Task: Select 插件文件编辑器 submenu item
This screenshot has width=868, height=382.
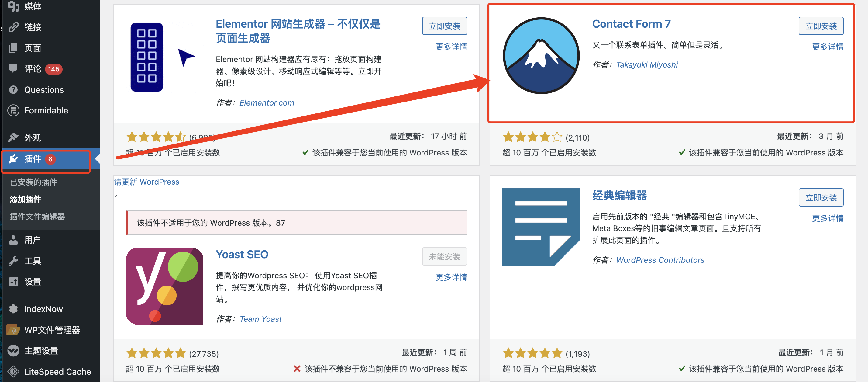Action: click(x=37, y=217)
